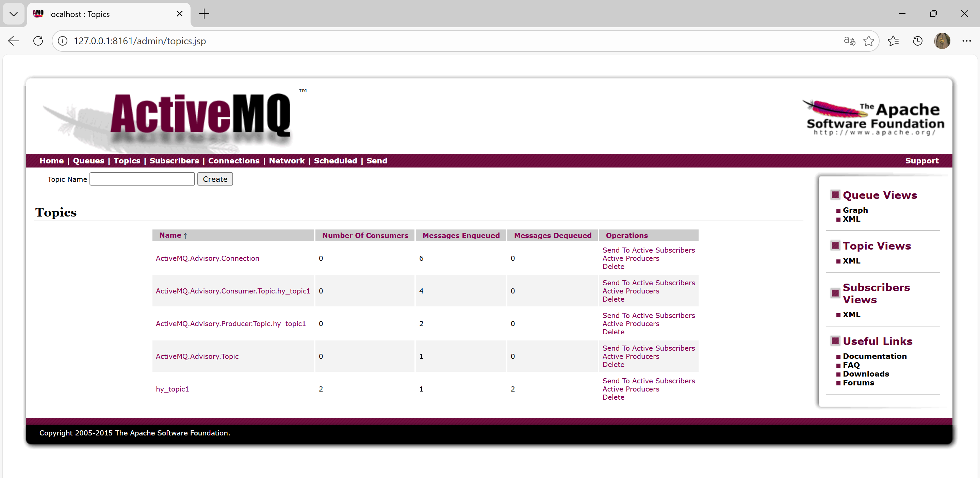
Task: Open the favorites list icon
Action: [893, 41]
